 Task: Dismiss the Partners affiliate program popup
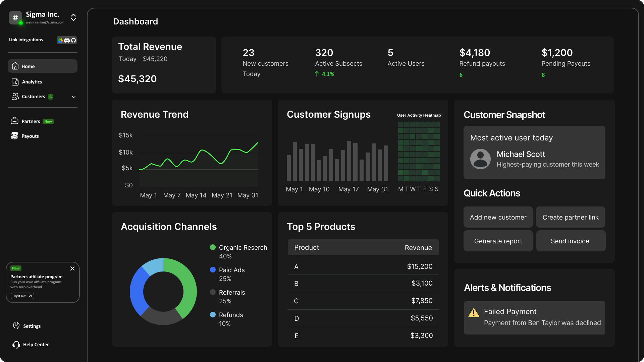[72, 268]
